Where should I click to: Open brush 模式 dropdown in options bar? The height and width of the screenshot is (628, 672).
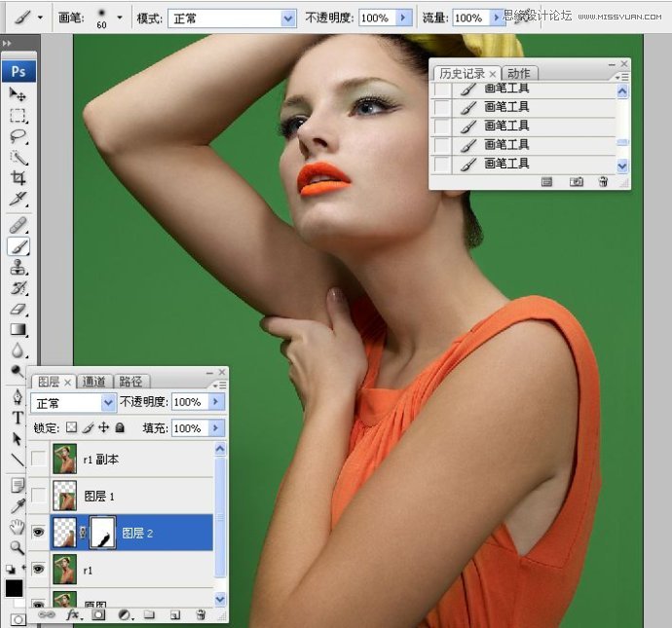coord(232,18)
